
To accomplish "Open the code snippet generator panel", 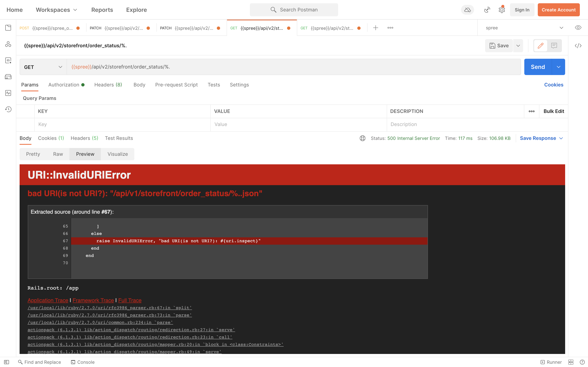I will coord(579,45).
